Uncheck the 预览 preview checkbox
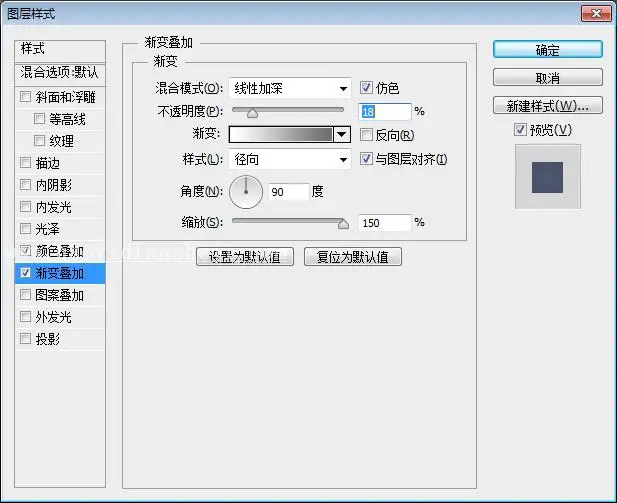 pos(520,129)
